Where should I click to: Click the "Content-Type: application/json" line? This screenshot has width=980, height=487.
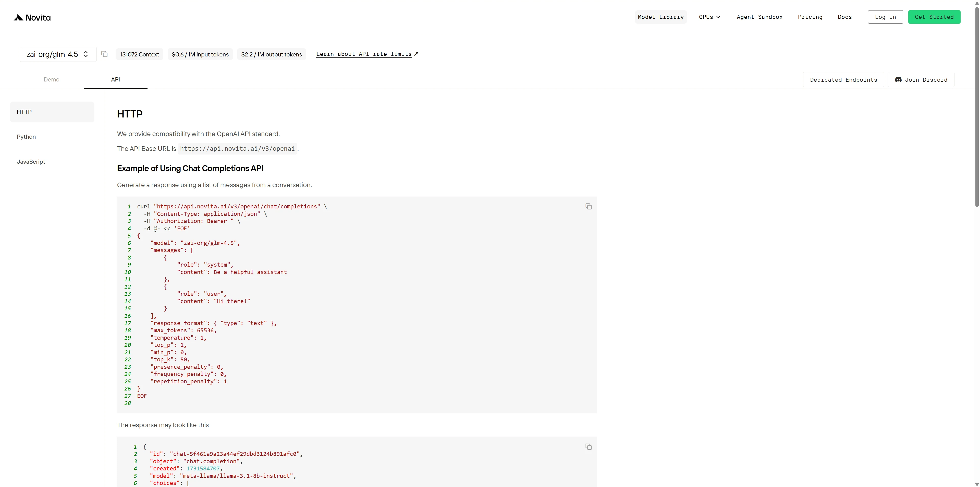click(205, 214)
